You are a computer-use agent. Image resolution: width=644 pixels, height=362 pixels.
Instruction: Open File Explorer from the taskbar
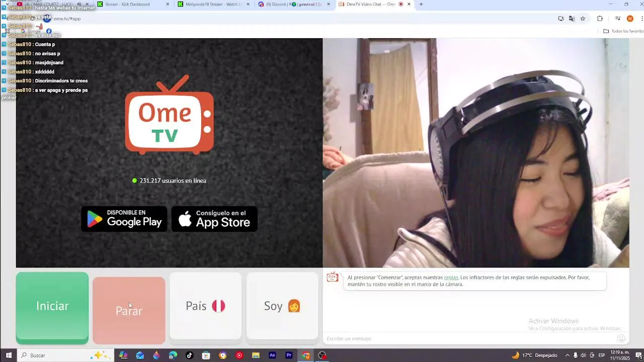(256, 355)
